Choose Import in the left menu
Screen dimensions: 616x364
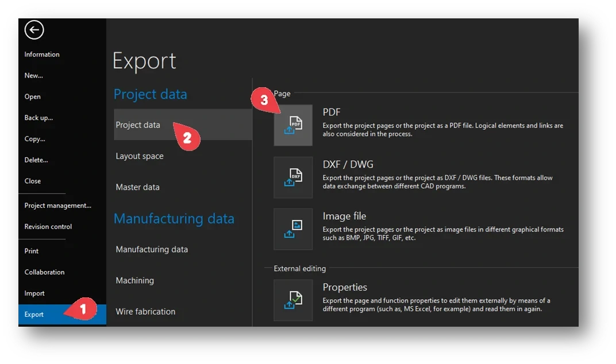pyautogui.click(x=34, y=293)
